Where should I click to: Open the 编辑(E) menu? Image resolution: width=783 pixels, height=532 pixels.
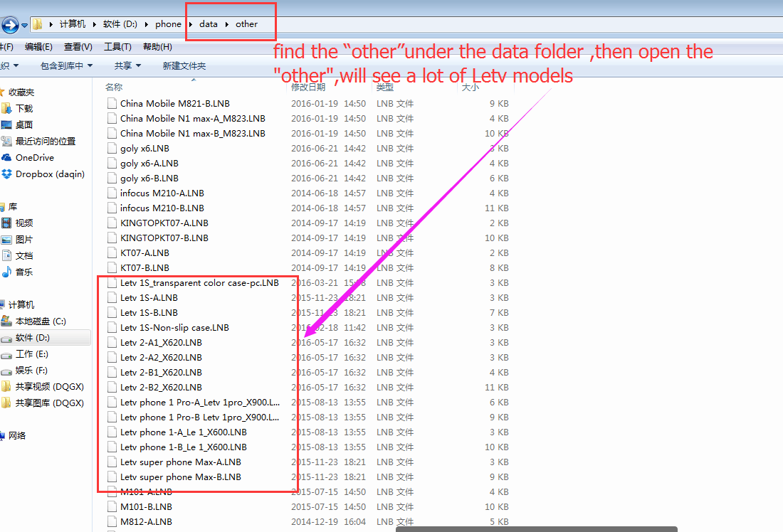(38, 46)
